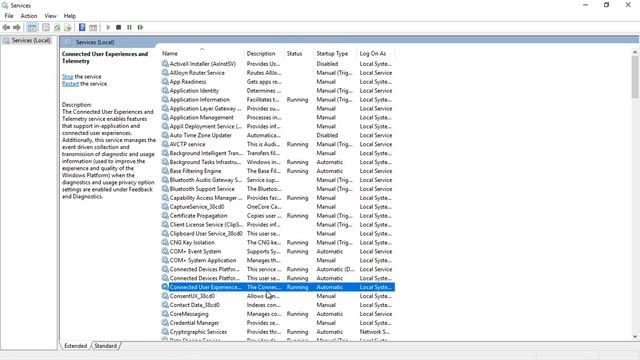Click the Refresh toolbar icon
The image size is (640, 360).
[57, 27]
